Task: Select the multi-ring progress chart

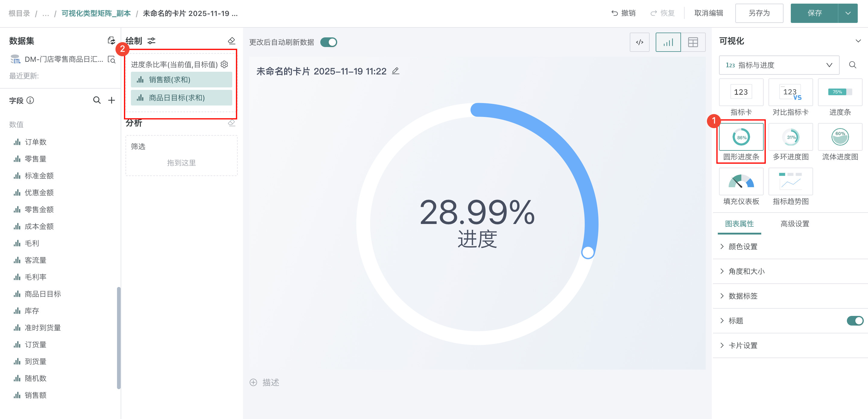Action: [790, 137]
